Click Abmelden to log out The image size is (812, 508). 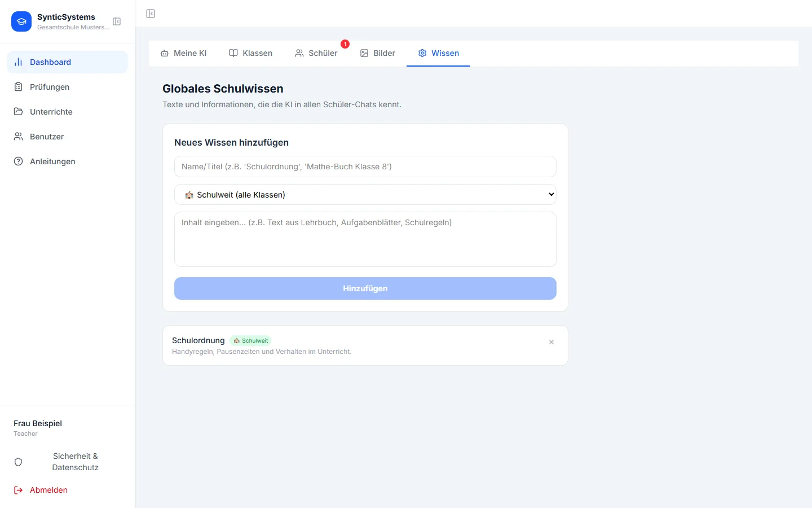click(68, 490)
